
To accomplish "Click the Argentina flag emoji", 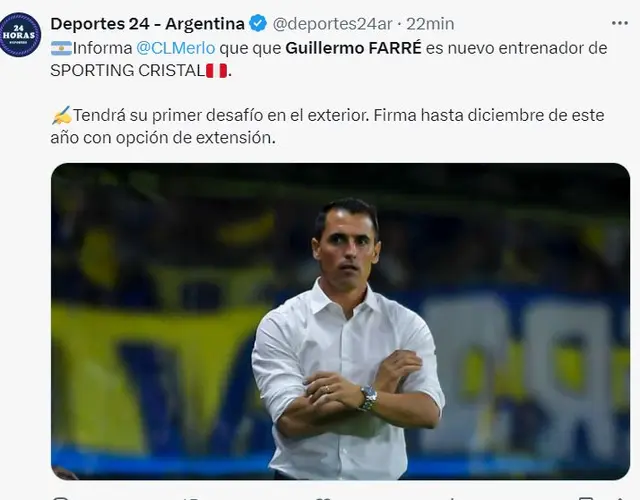I will pos(61,48).
